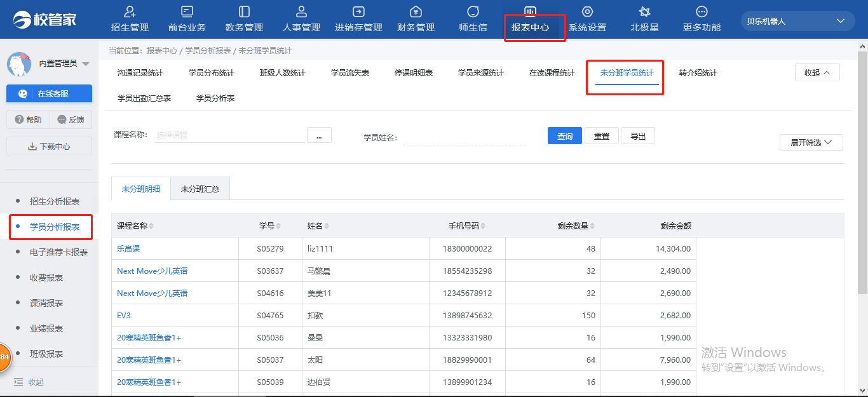Click 报表中心 in breadcrumb

point(162,50)
